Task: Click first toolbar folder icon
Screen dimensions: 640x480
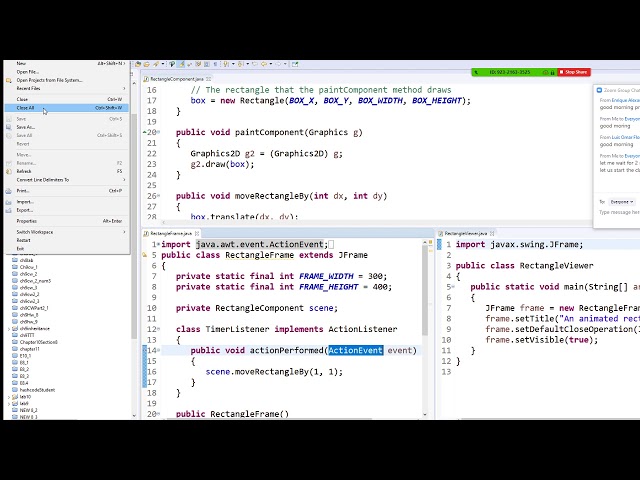Action: [138, 64]
